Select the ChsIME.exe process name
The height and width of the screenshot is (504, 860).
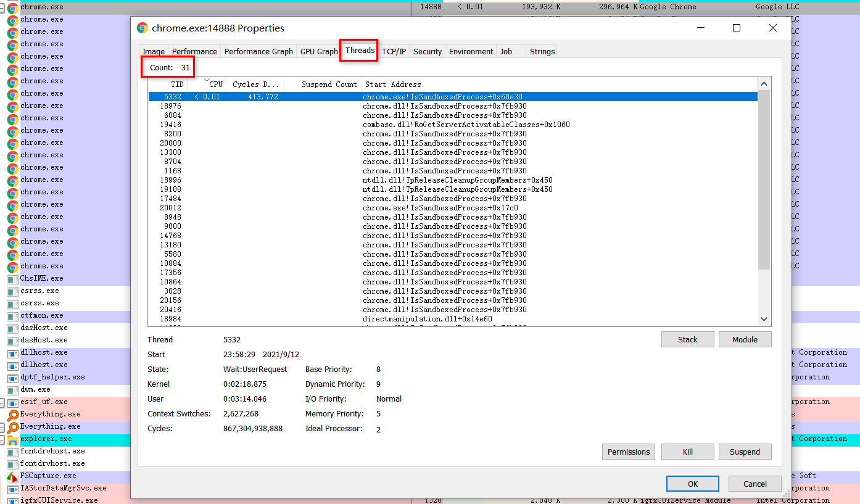tap(41, 279)
